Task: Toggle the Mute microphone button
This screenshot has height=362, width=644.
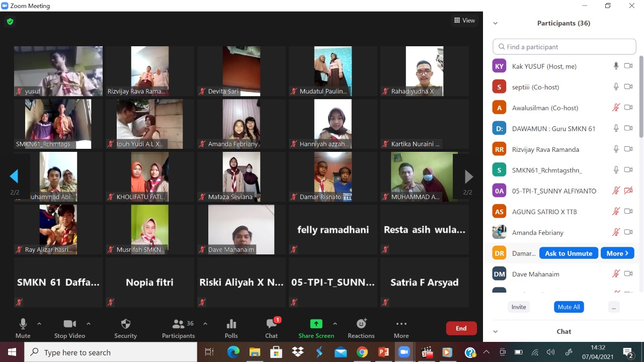Action: pos(23,324)
